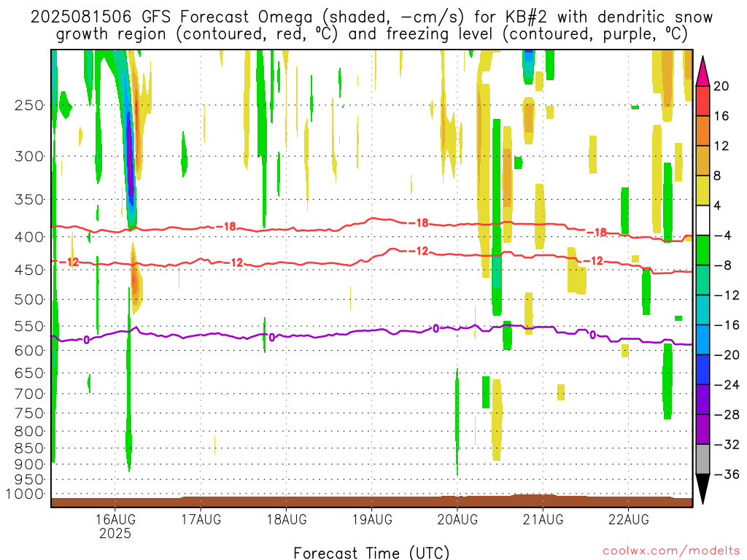
Task: Click the colorbar value label -20
Action: [727, 355]
